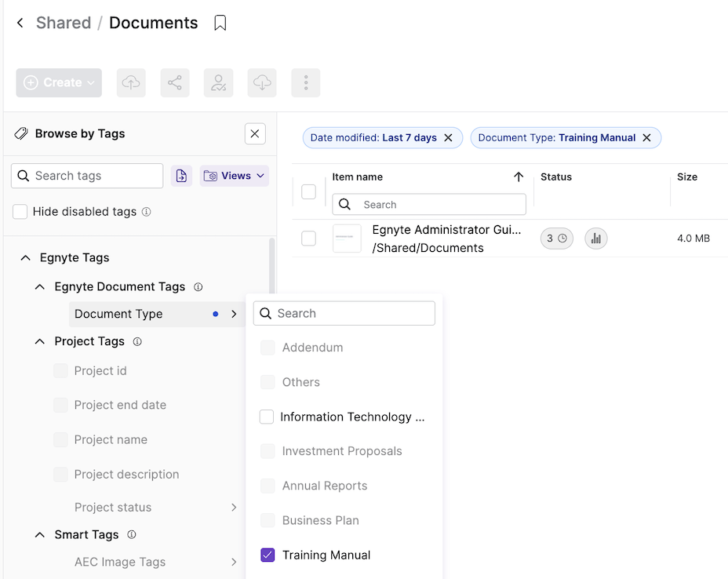Viewport: 728px width, 579px height.
Task: Click the document icon beside the tag search
Action: click(181, 175)
